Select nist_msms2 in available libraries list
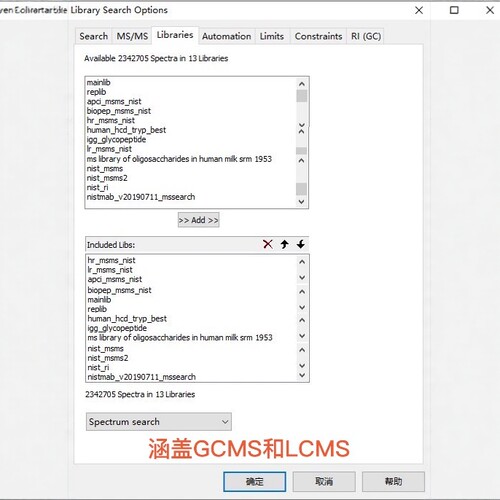Viewport: 500px width, 500px height. [x=107, y=178]
